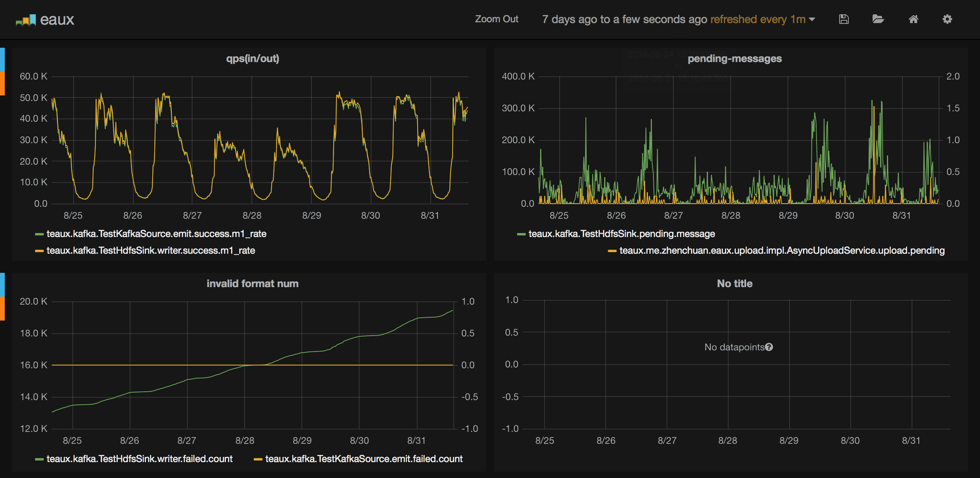The image size is (980, 478).
Task: Open qps(in/out) panel title menu
Action: click(x=253, y=58)
